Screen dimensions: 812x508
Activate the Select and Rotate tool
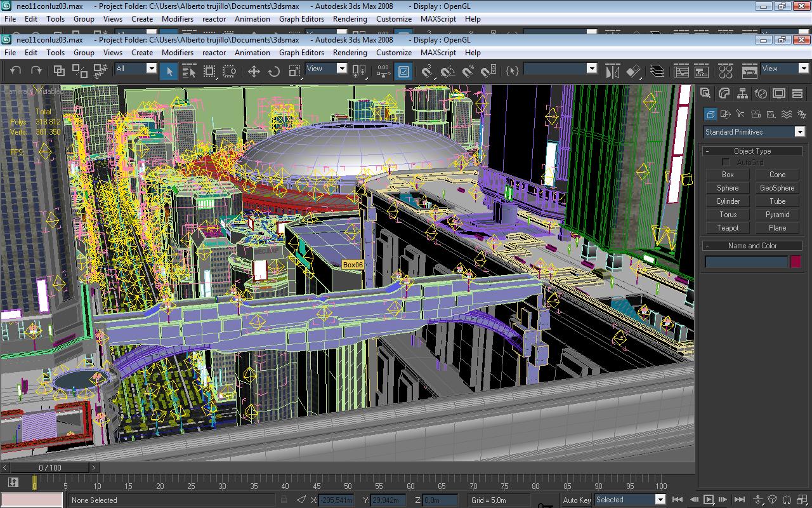(274, 71)
